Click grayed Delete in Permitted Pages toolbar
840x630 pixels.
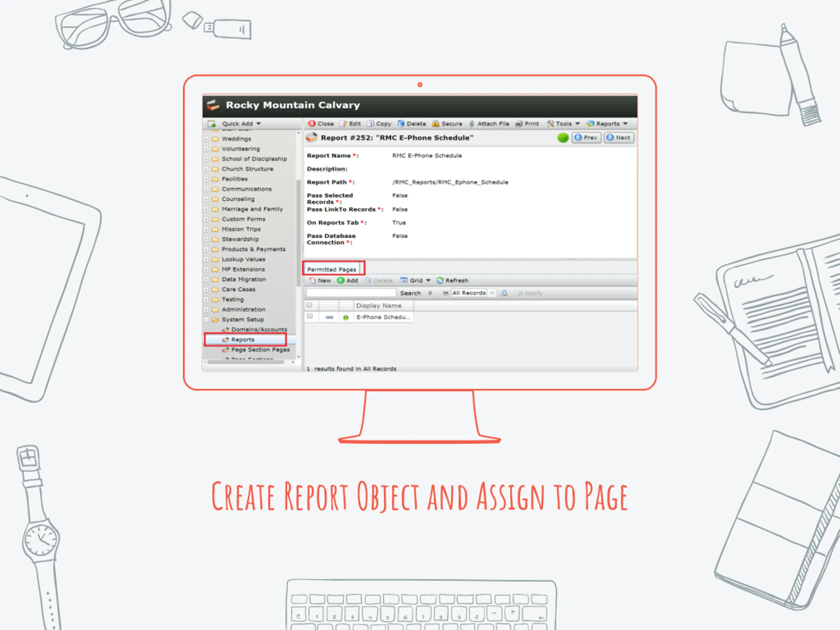point(379,280)
